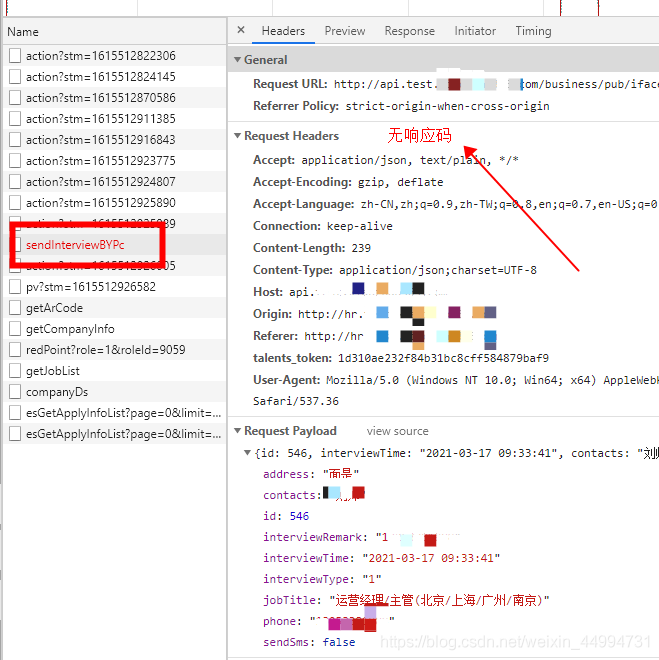The height and width of the screenshot is (660, 659).
Task: Tick checkbox next to redPoint request
Action: (15, 350)
